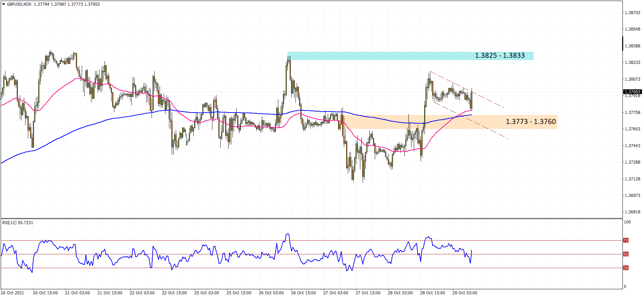Viewport: 644px width, 297px height.
Task: Click the RSI scale value 100
Action: point(627,222)
